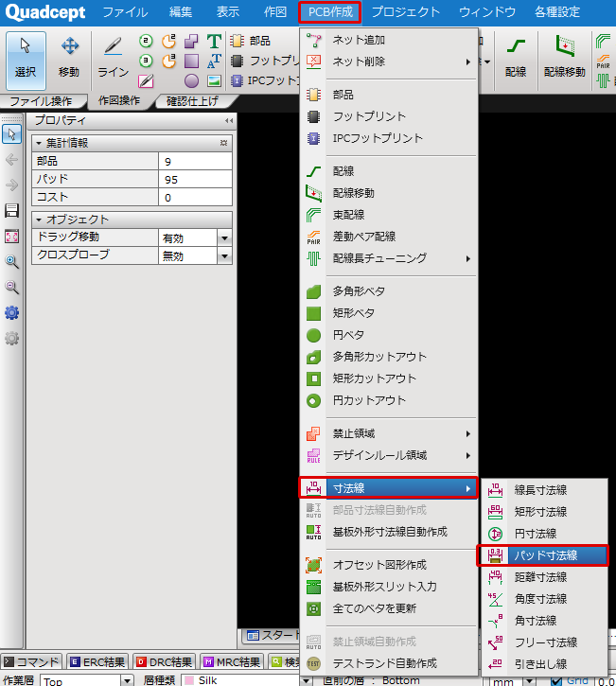Select パッド寸法線 in submenu
Image resolution: width=616 pixels, height=686 pixels.
click(x=545, y=555)
